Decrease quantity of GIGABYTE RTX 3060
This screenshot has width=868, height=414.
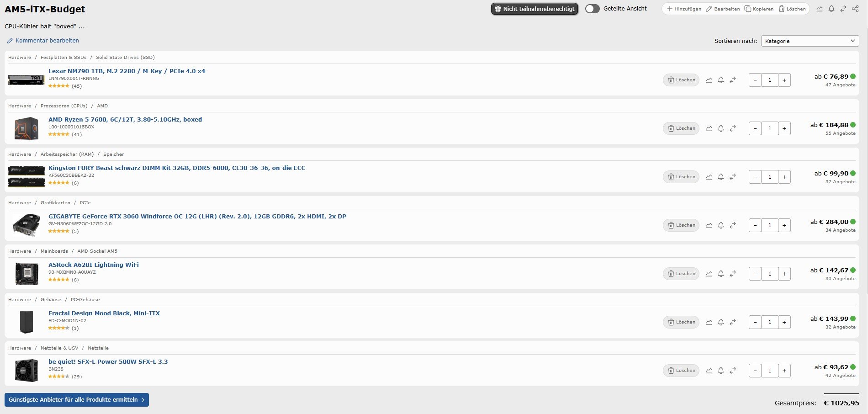[755, 225]
